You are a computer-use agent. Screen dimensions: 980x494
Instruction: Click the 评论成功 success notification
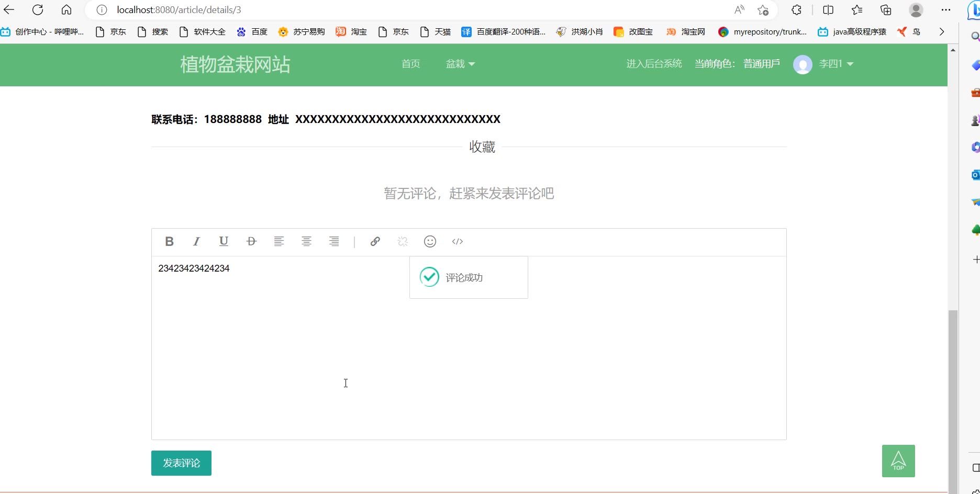[469, 277]
